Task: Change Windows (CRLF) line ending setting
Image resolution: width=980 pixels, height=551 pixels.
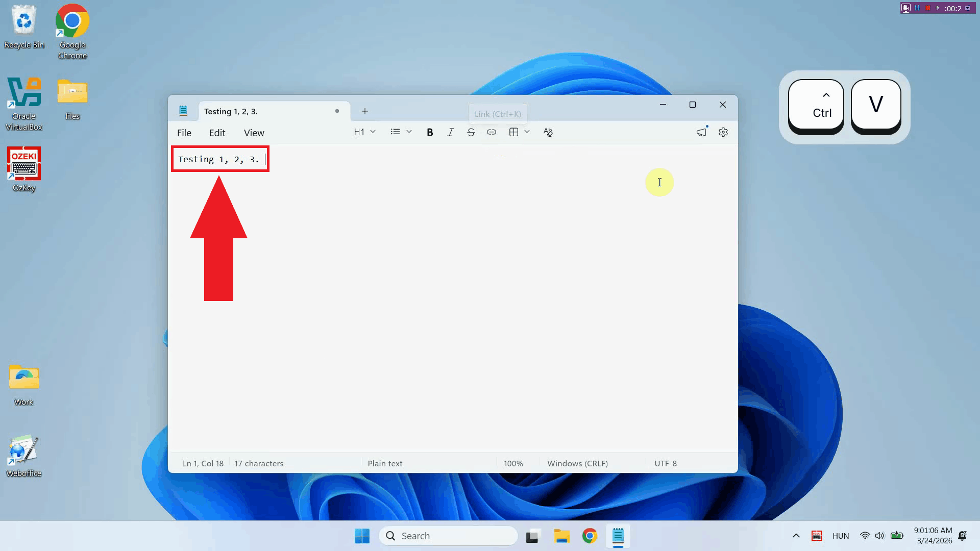Action: pos(577,463)
